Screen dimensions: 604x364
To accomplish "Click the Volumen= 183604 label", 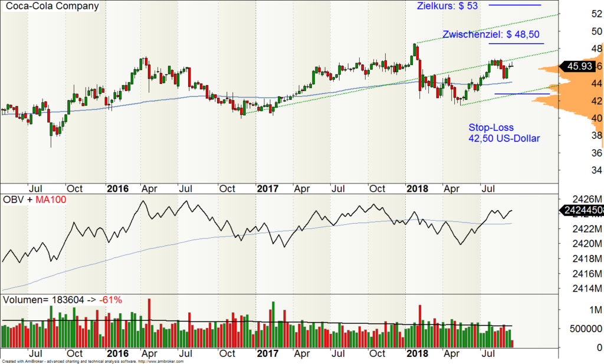I will tap(43, 300).
